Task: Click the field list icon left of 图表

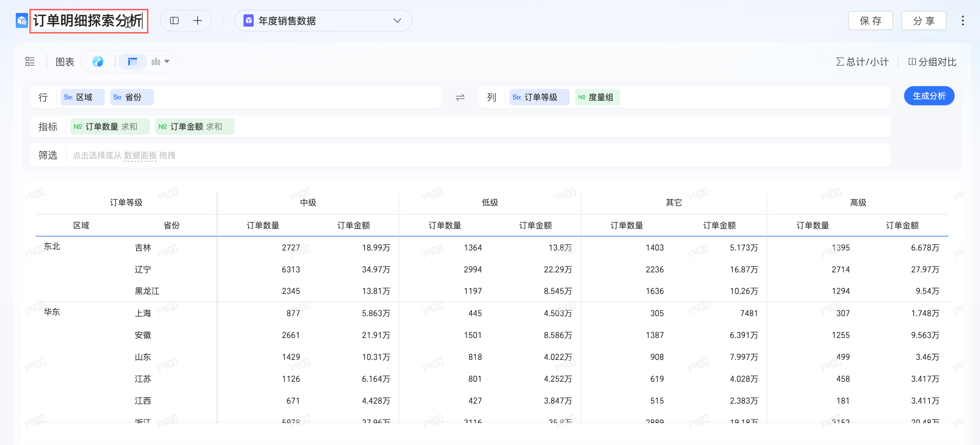Action: pos(30,62)
